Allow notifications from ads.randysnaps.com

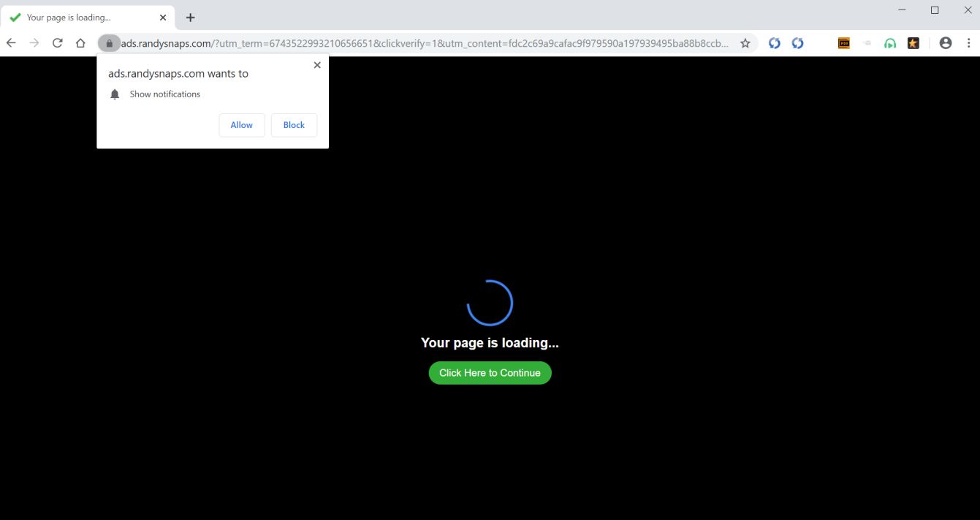click(241, 125)
